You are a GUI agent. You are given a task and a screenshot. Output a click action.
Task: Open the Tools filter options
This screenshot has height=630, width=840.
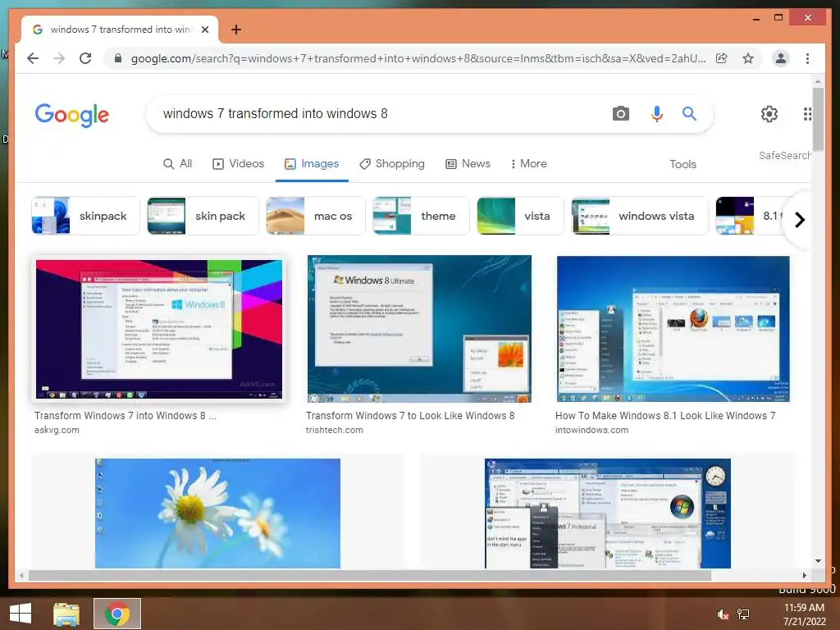pyautogui.click(x=682, y=164)
